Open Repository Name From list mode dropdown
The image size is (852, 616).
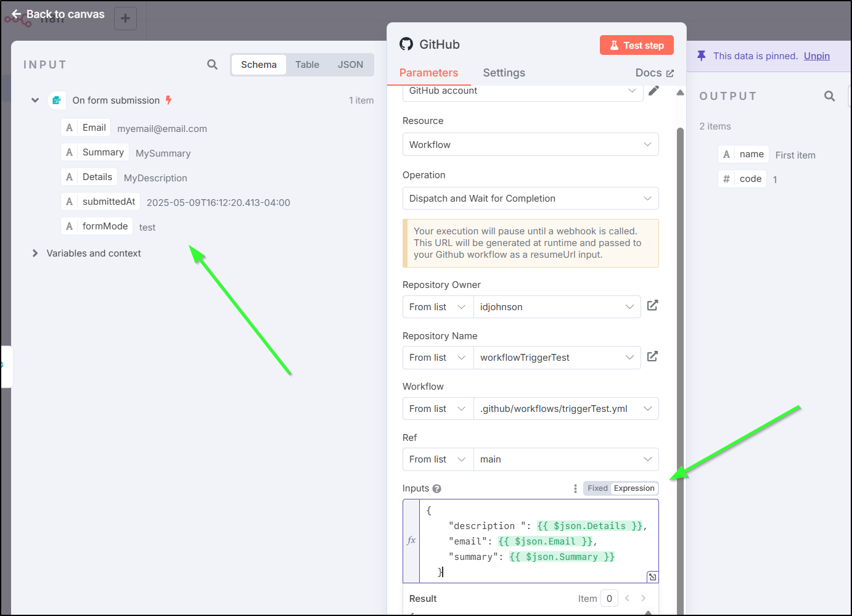point(438,358)
